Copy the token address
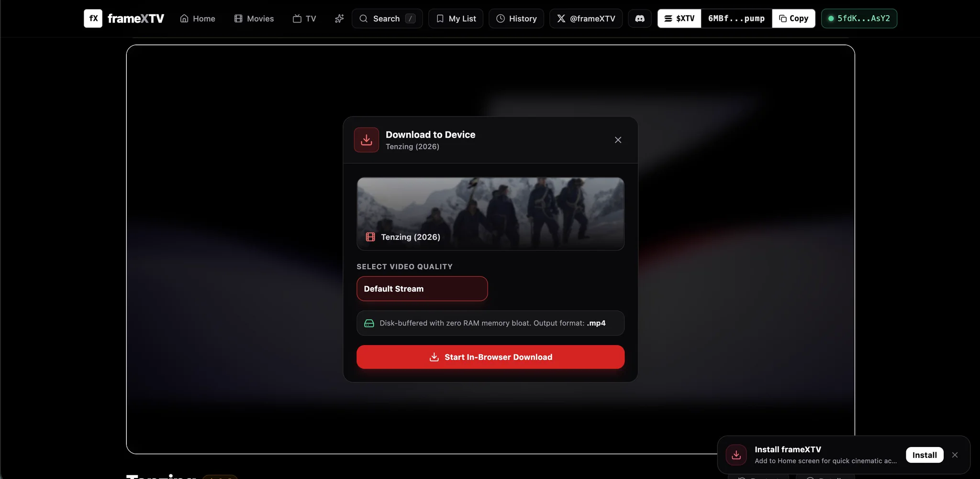The image size is (980, 479). [794, 18]
